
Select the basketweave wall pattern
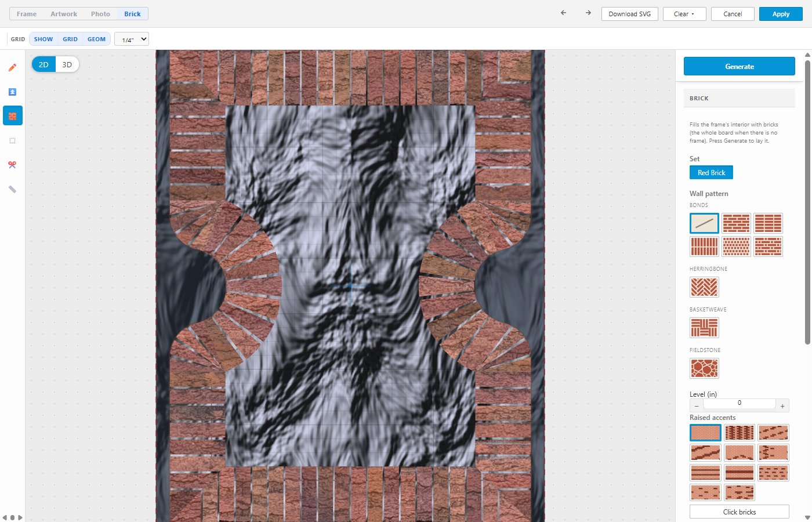(704, 328)
